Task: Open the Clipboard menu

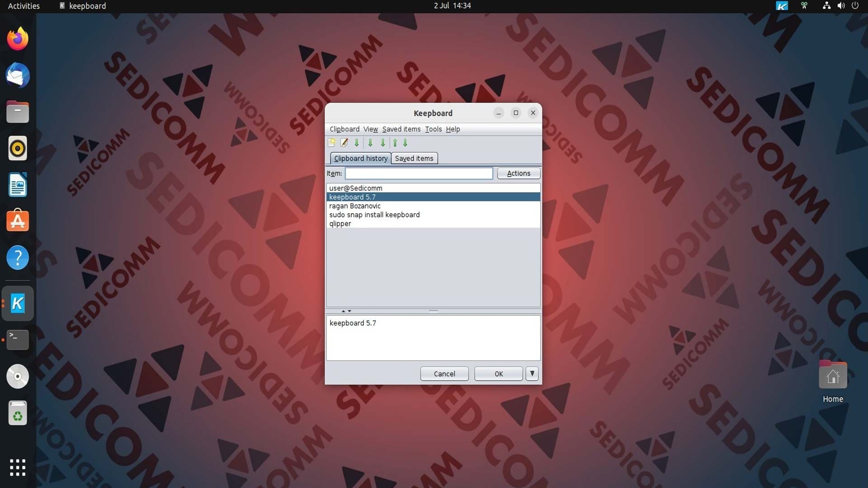Action: pos(344,129)
